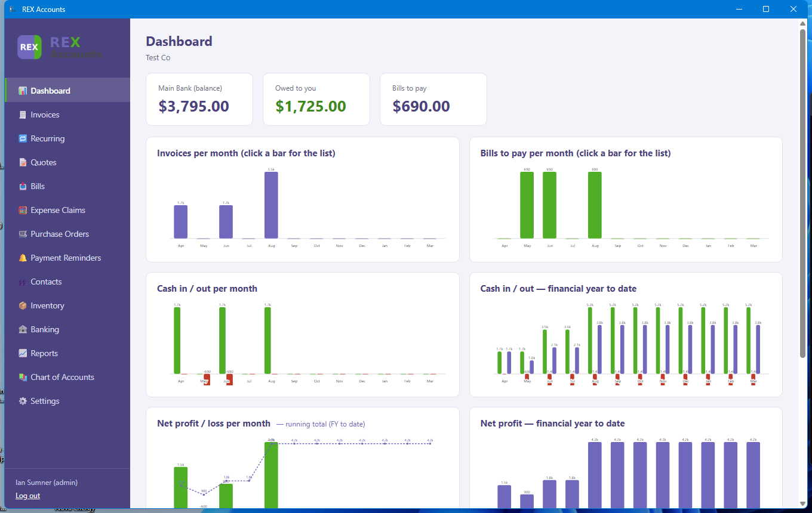Open the Payment Reminders page
This screenshot has height=513, width=812.
tap(67, 258)
